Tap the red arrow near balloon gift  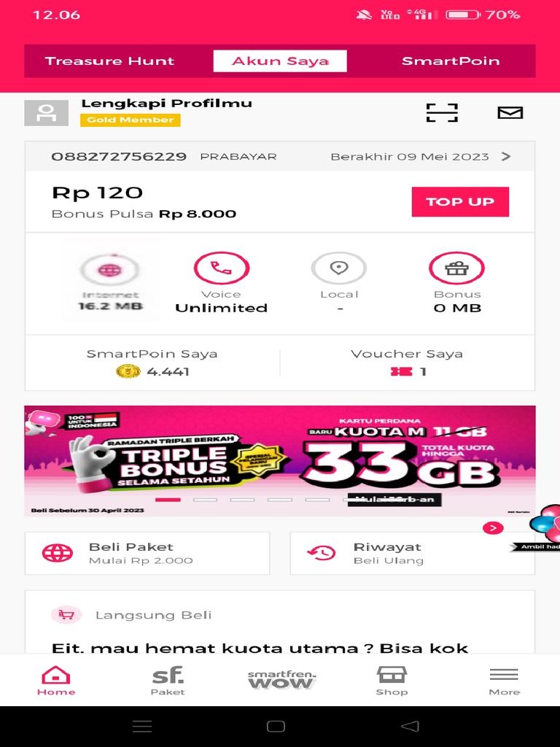point(493,528)
